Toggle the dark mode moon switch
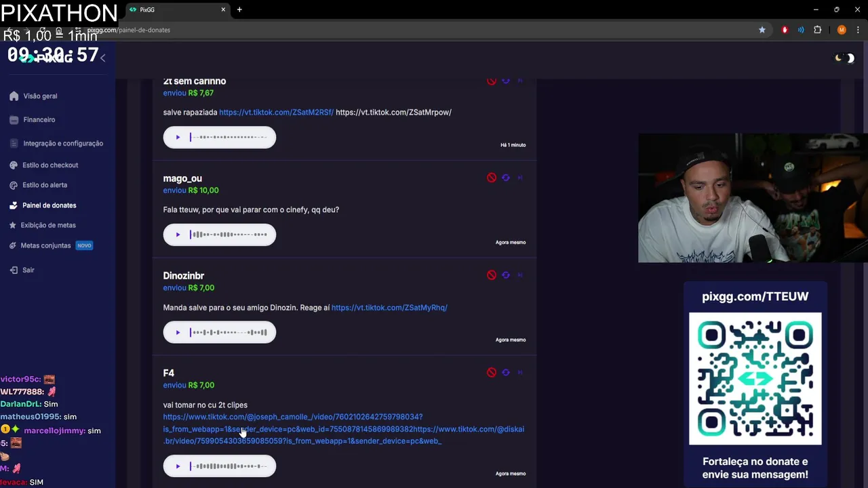This screenshot has height=488, width=868. tap(844, 58)
